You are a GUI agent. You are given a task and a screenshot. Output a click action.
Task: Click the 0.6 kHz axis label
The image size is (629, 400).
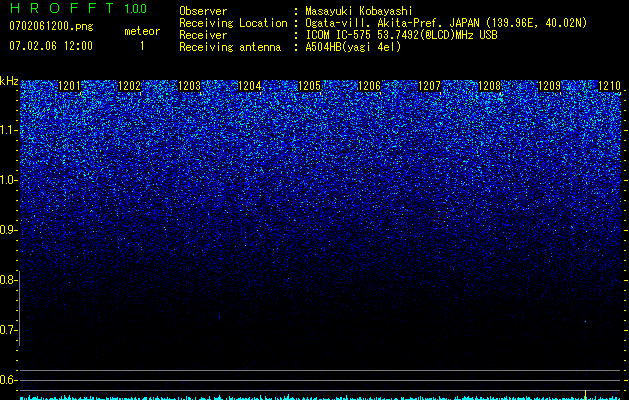click(x=8, y=380)
